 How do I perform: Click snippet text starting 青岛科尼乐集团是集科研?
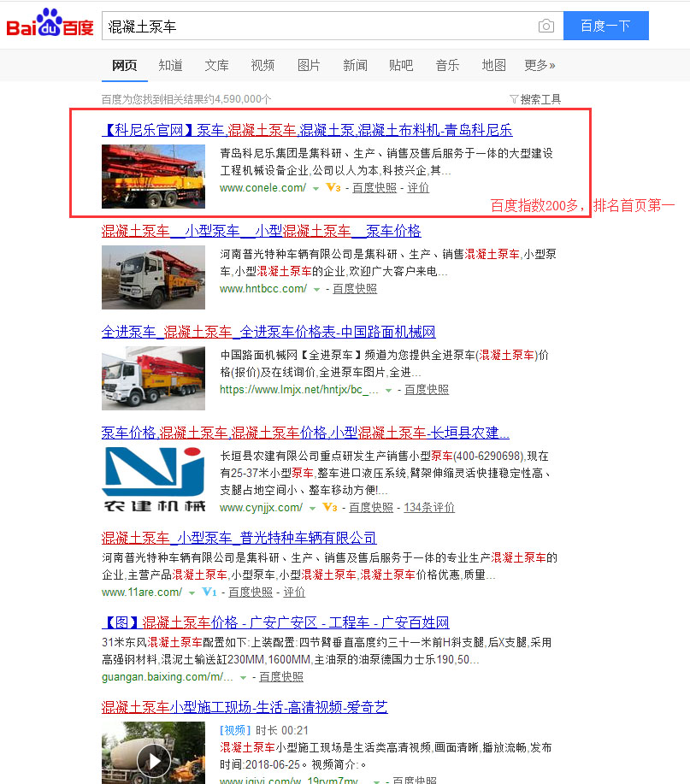click(386, 162)
